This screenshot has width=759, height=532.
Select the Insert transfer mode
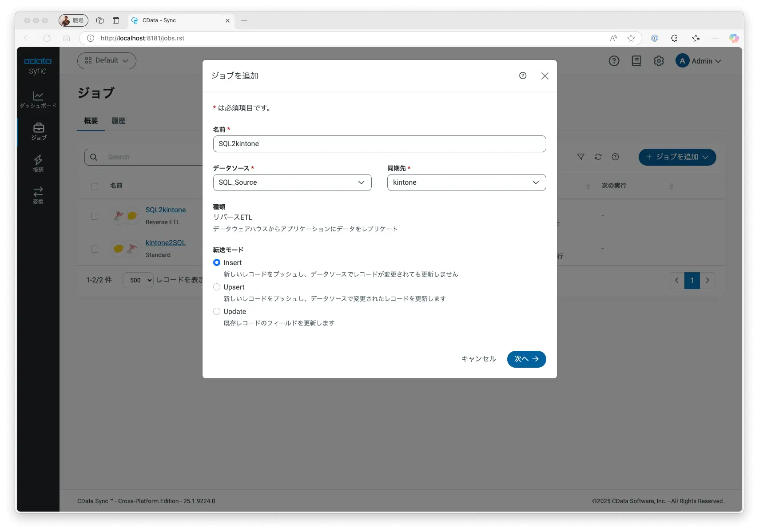pos(217,262)
